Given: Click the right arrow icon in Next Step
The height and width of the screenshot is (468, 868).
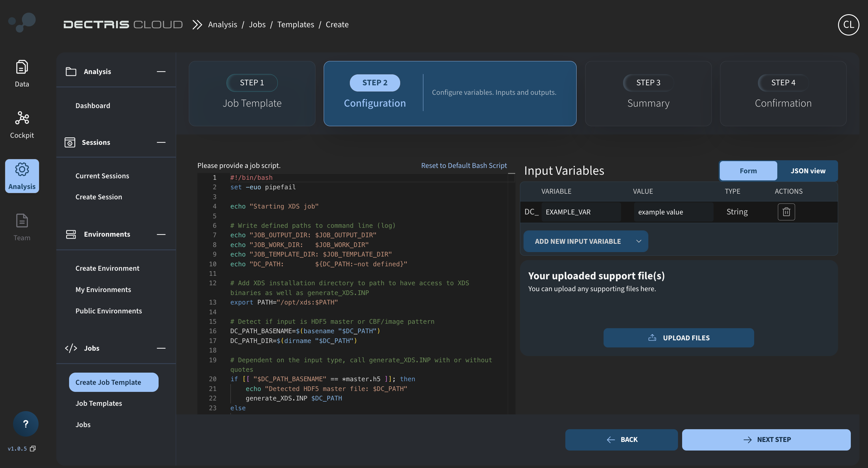Looking at the screenshot, I should (x=747, y=440).
